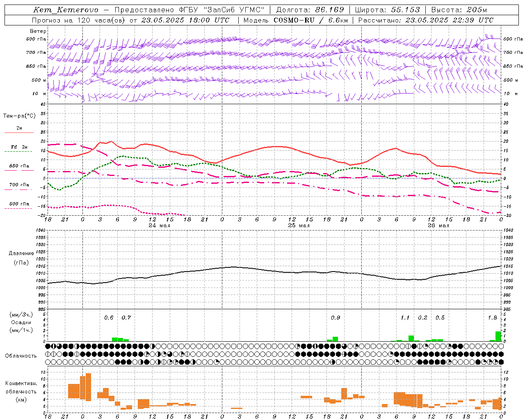The width and height of the screenshot is (525, 420).
Task: Click the 0.2 precipitation amount value
Action: 422,317
